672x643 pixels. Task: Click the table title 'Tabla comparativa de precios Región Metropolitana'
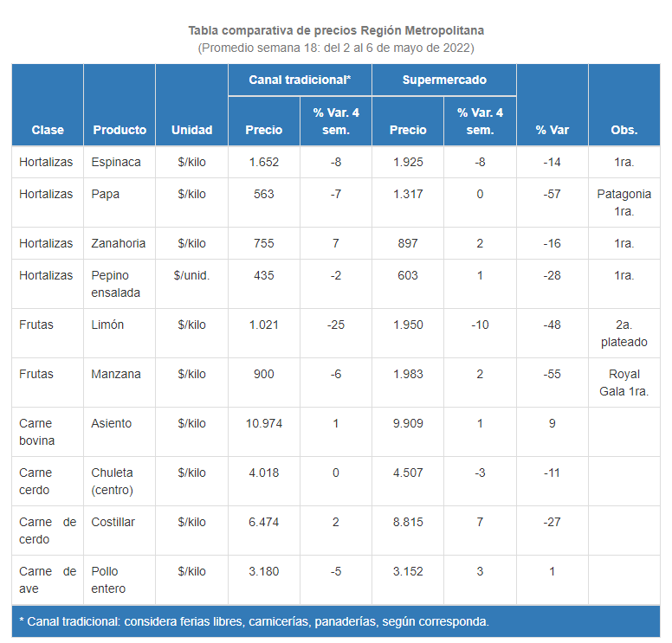tap(336, 31)
